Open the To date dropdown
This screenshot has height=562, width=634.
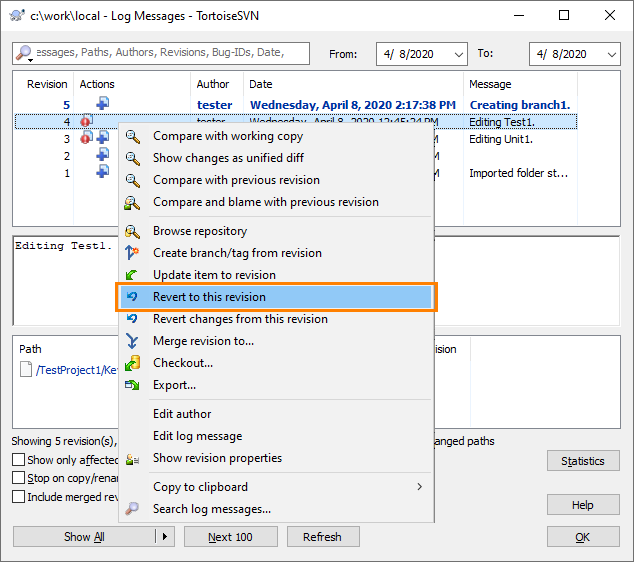[611, 54]
